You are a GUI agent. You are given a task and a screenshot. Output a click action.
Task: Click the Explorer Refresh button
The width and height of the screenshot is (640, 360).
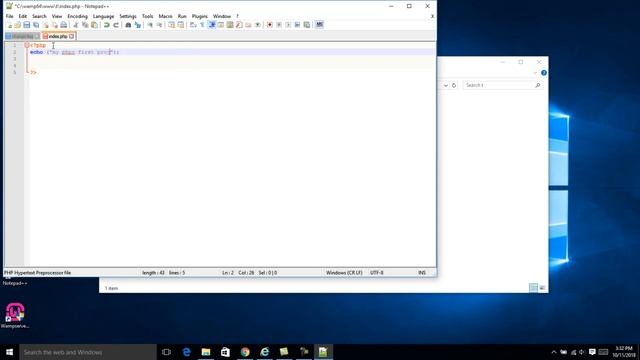pyautogui.click(x=454, y=85)
